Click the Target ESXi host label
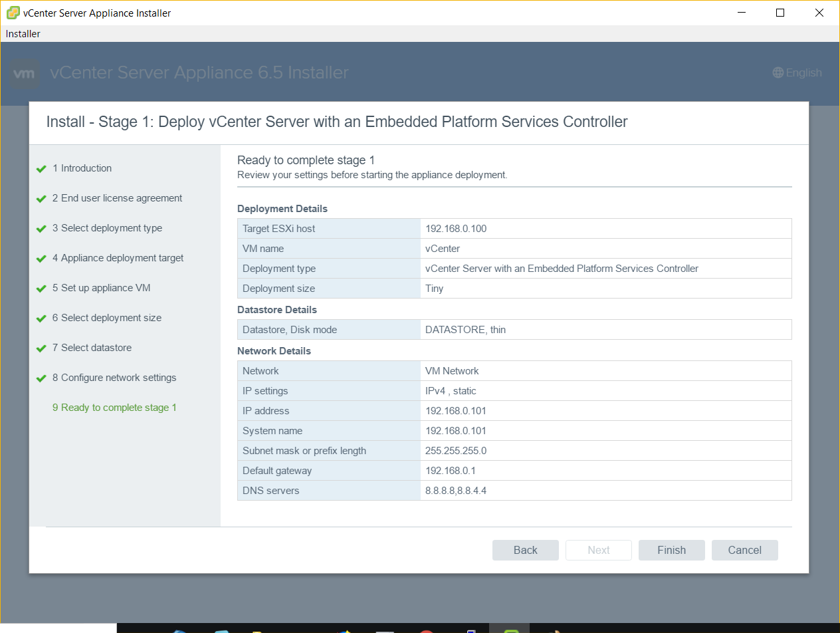840x633 pixels. 279,229
